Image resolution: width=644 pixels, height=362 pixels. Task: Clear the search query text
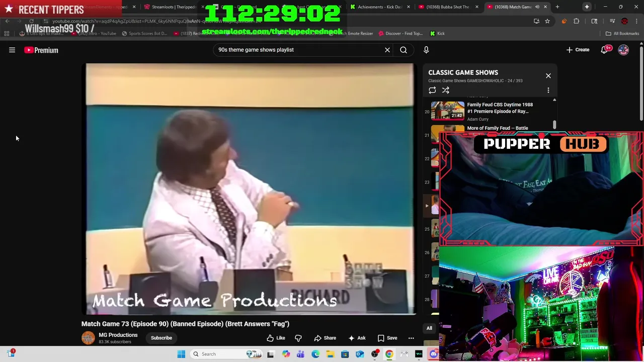click(x=387, y=50)
